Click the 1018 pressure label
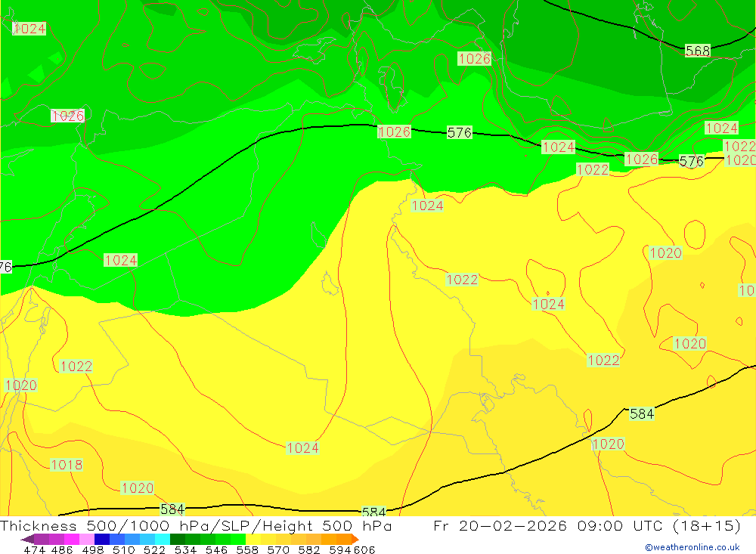The height and width of the screenshot is (554, 756). click(x=67, y=465)
